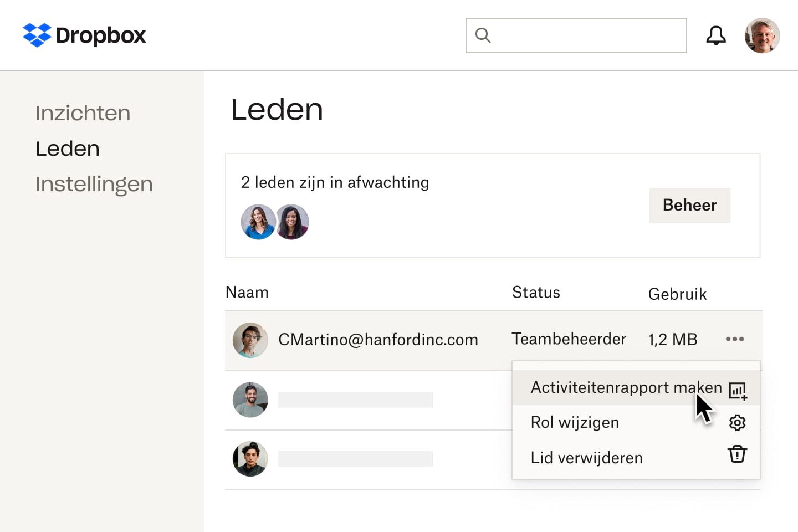Open the three-dot menu for CMartino
The width and height of the screenshot is (798, 532).
click(x=735, y=339)
